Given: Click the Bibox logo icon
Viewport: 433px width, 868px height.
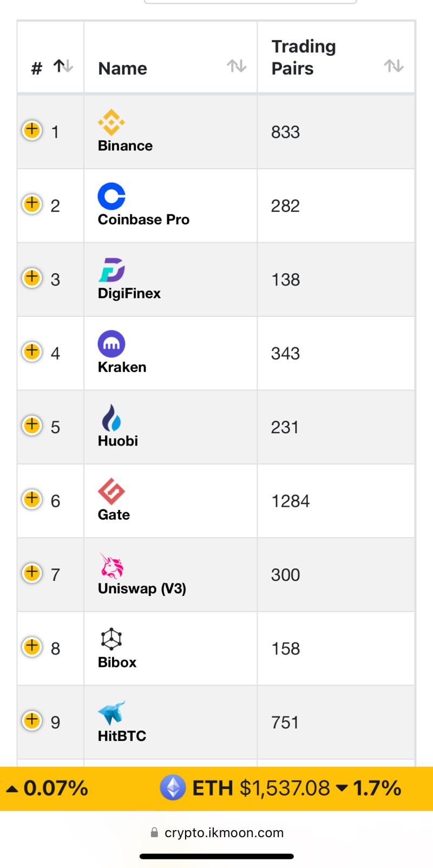Looking at the screenshot, I should pos(111,639).
